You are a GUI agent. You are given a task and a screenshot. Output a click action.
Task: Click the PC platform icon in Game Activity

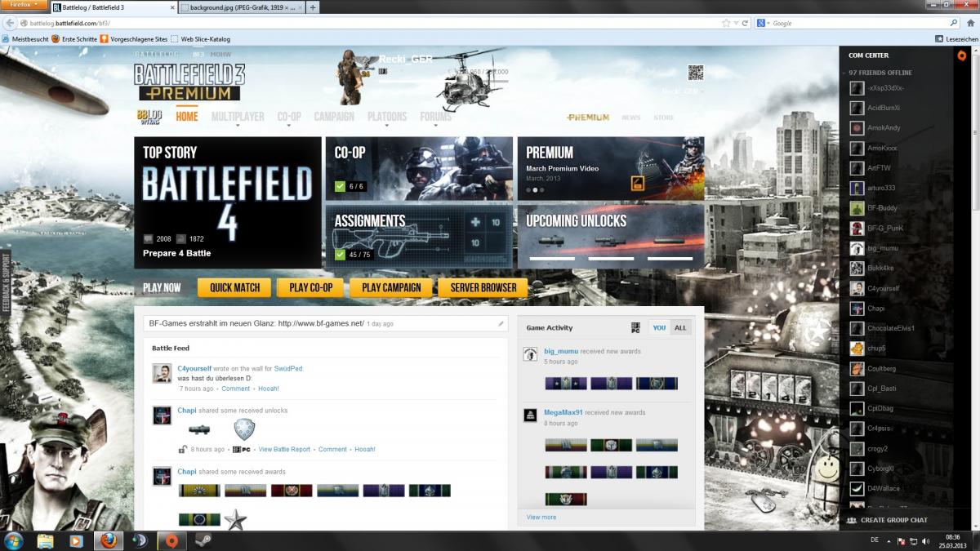click(x=636, y=327)
